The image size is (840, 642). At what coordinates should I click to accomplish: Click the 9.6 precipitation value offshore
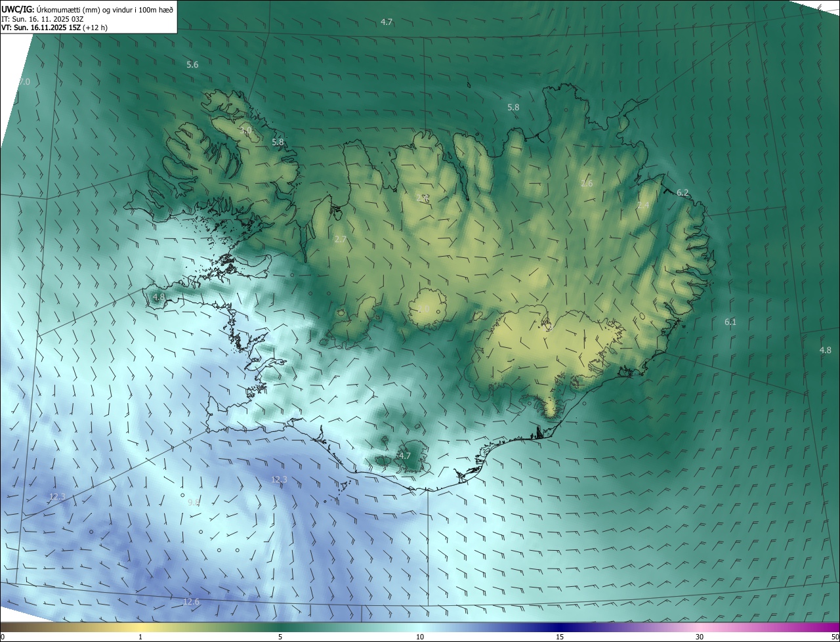194,502
